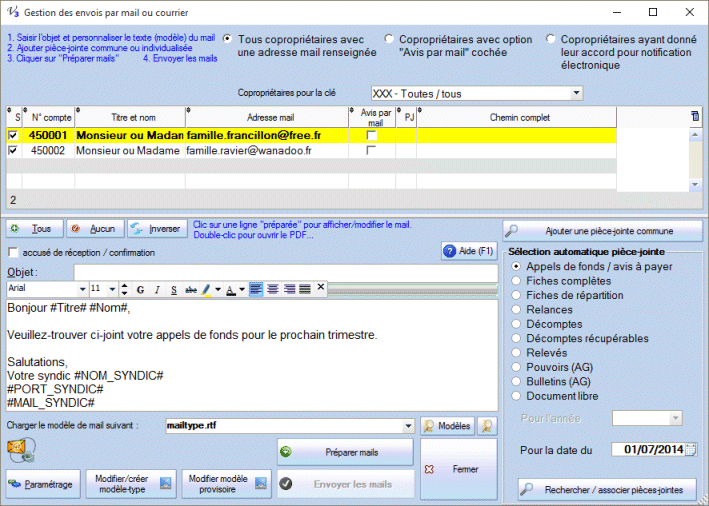This screenshot has width=709, height=506.
Task: Close the formatting toolbar with X
Action: point(320,288)
